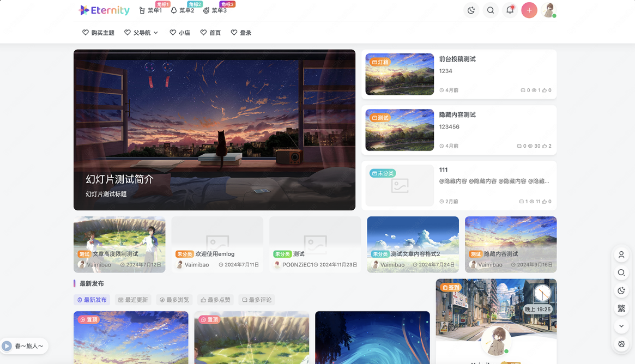635x364 pixels.
Task: Click the eye-off icon in the right sidebar
Action: pos(621,344)
